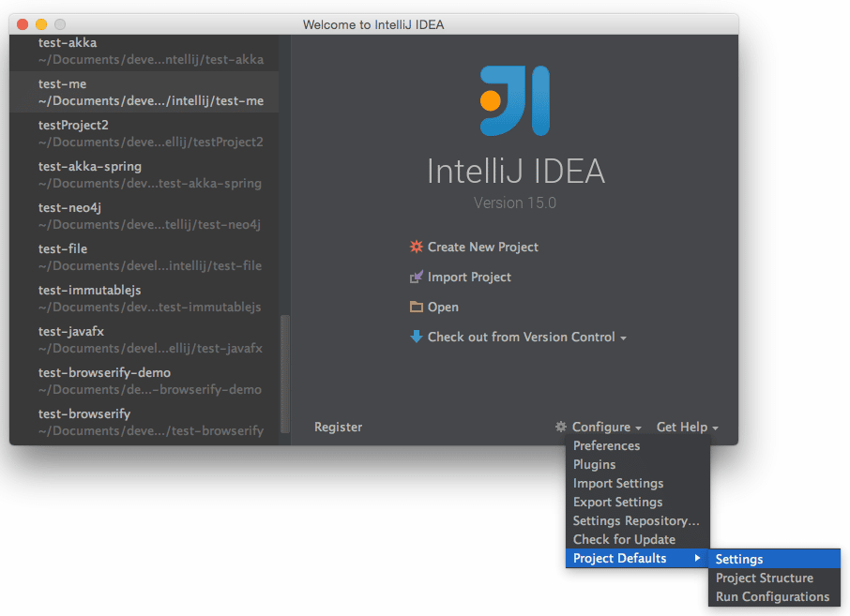Click the Configure gear icon

coord(560,427)
